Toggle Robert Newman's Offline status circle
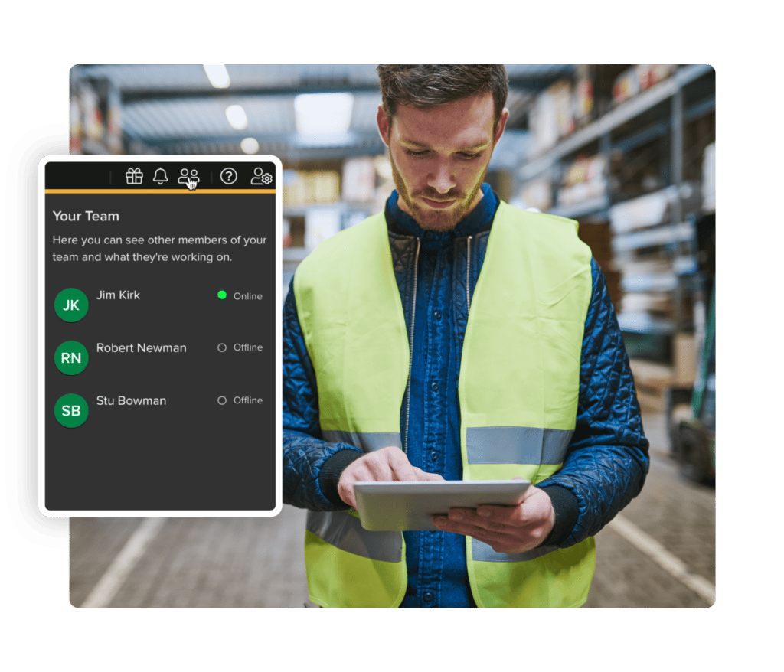The width and height of the screenshot is (784, 672). [221, 347]
